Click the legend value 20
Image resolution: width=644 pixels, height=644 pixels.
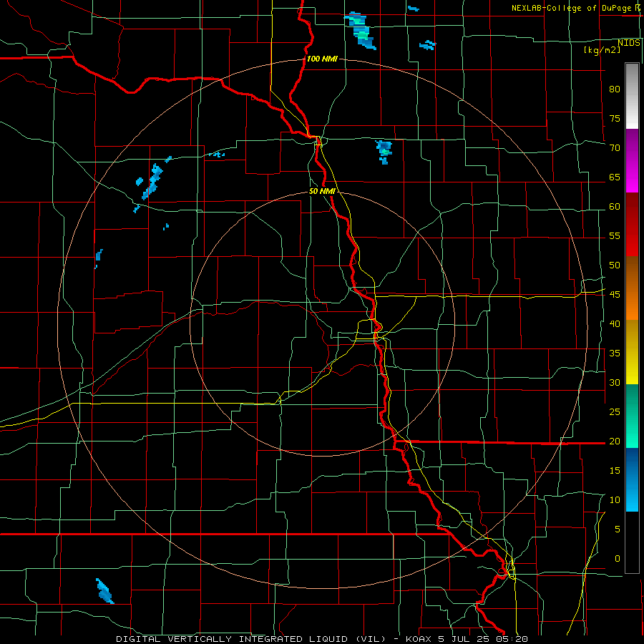615,441
